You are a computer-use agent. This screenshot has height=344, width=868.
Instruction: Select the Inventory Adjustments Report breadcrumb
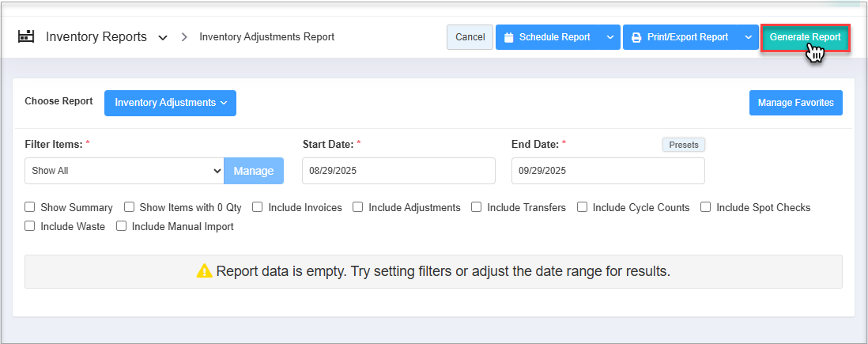266,37
